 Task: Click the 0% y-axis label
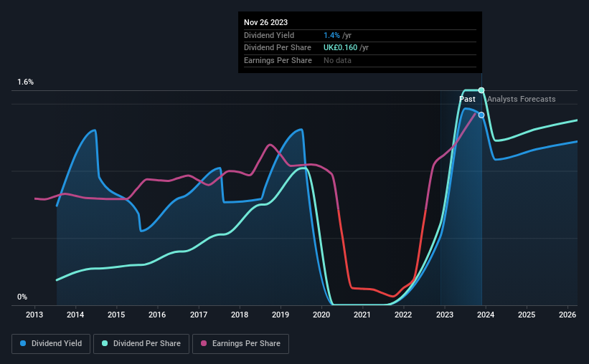coord(22,297)
